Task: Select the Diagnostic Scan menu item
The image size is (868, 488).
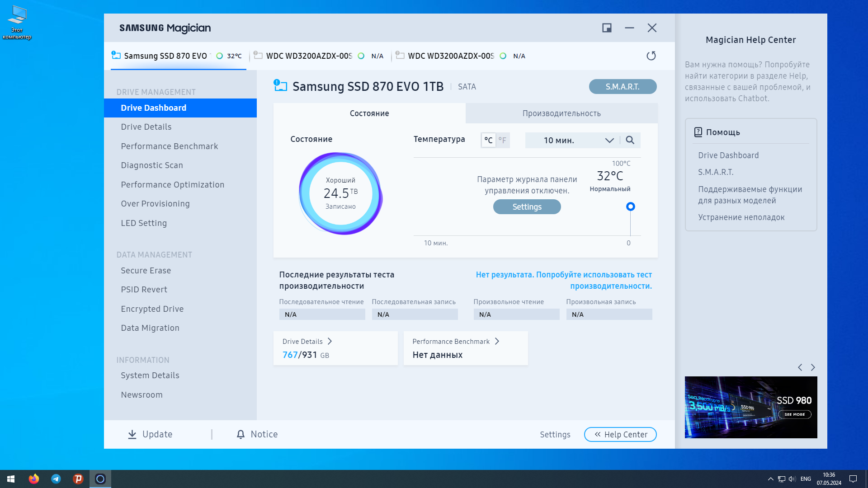Action: pos(152,165)
